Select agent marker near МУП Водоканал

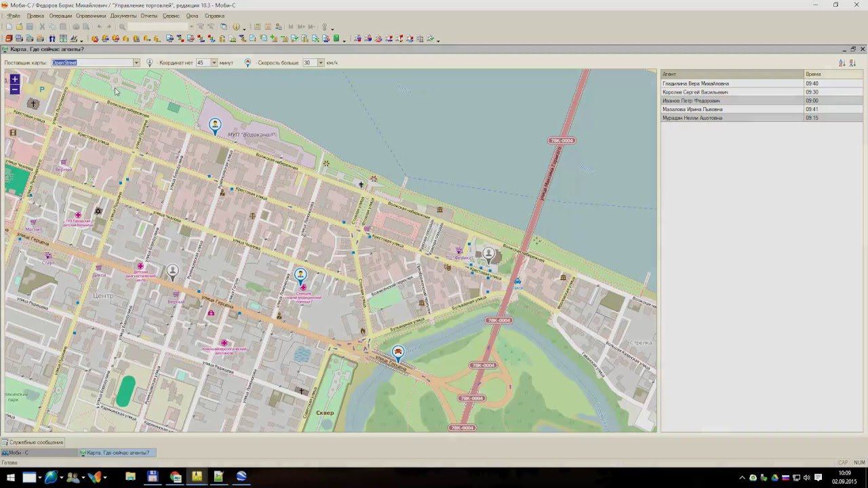[x=215, y=126]
